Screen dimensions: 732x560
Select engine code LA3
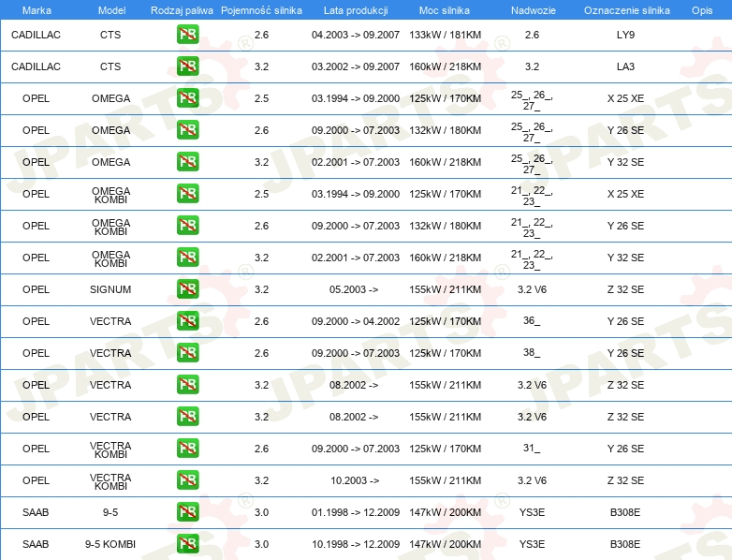[x=625, y=66]
